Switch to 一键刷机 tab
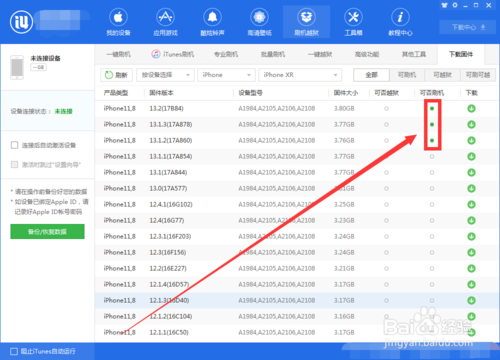 (x=118, y=54)
